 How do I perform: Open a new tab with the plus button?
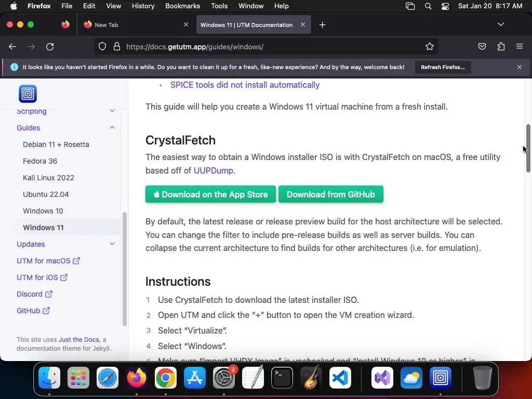pos(322,25)
